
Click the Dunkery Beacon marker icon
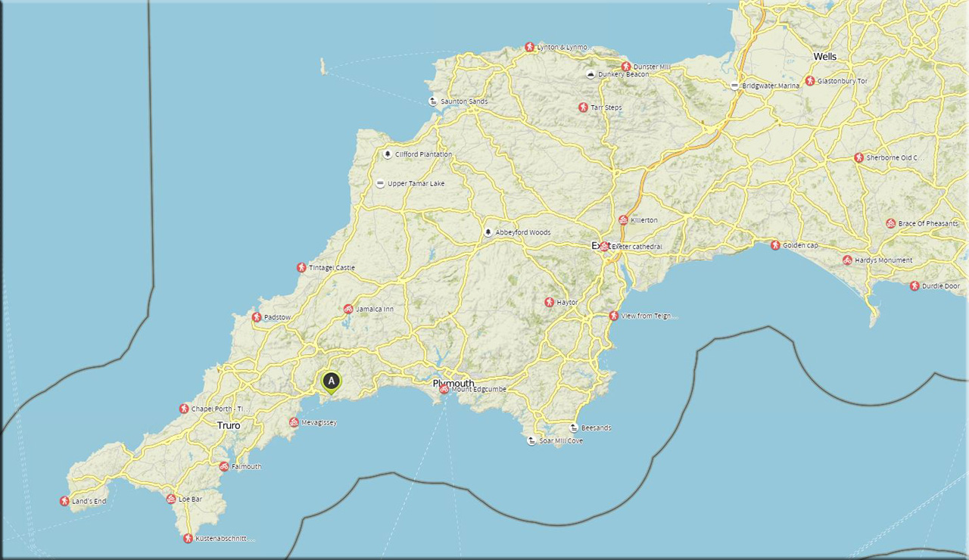(590, 74)
